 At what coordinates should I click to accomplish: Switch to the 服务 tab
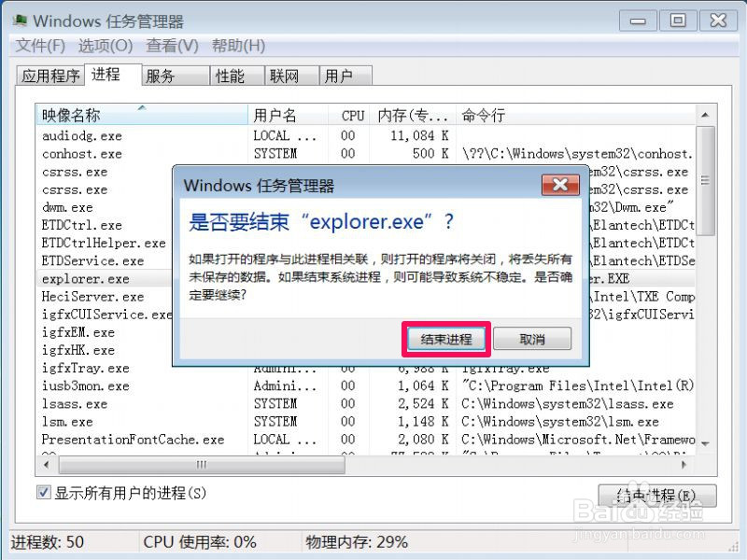tap(176, 76)
